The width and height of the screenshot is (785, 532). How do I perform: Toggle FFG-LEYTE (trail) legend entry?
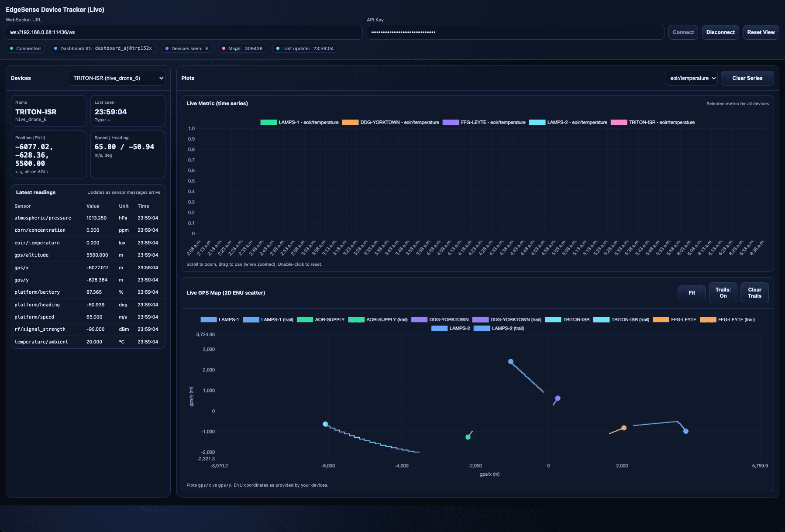(x=727, y=319)
